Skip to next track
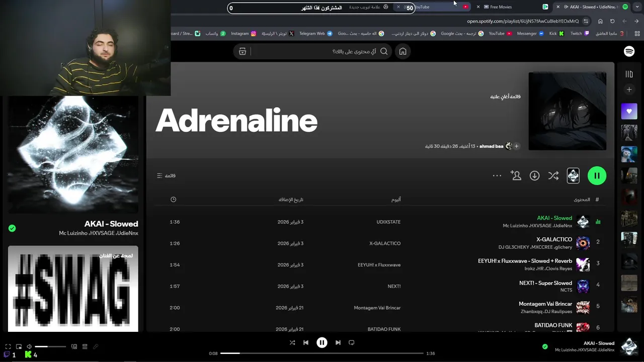 338,342
